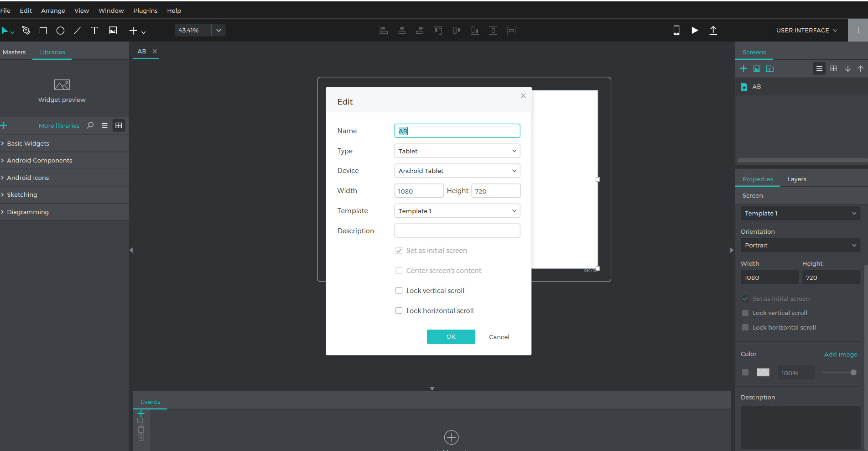Move screen down with arrow icon
The image size is (868, 451).
(x=847, y=68)
